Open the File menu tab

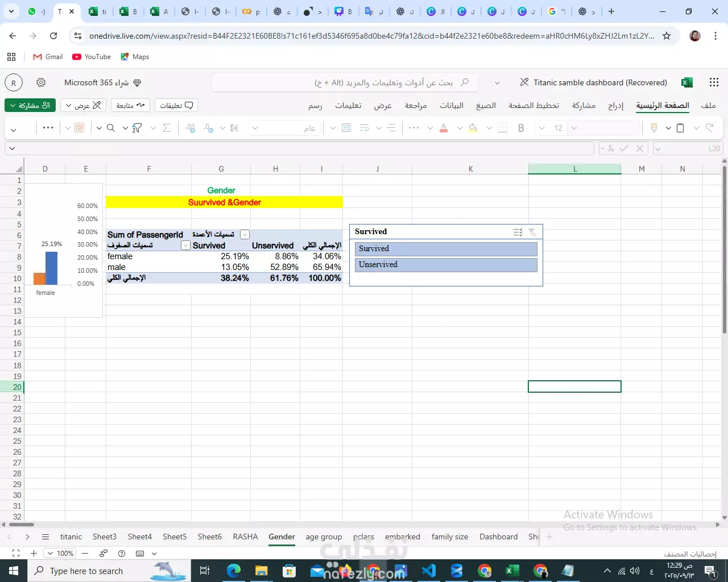[x=708, y=105]
